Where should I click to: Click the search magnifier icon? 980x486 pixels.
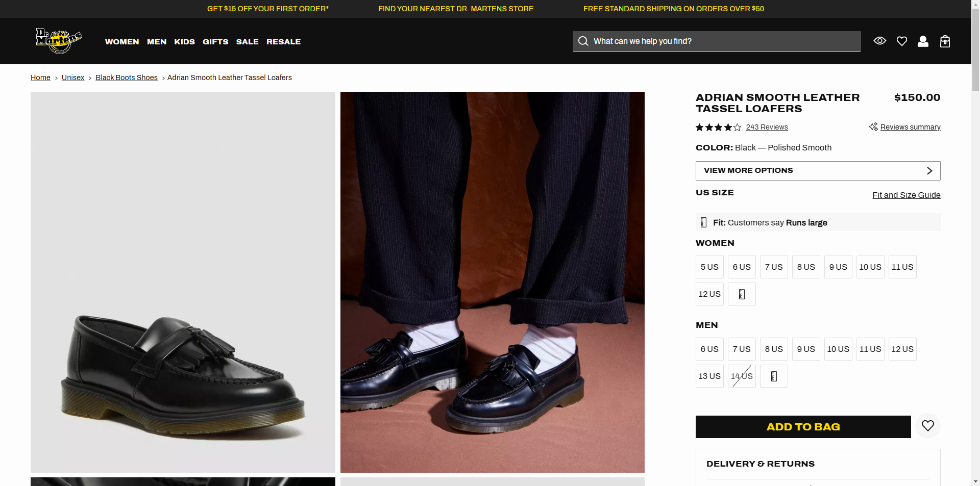click(583, 41)
